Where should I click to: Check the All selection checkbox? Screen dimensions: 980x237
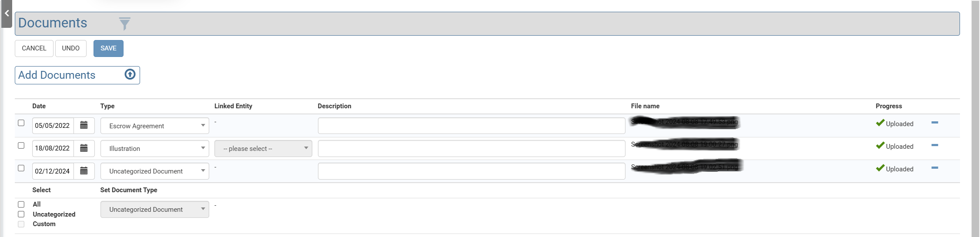(x=21, y=204)
